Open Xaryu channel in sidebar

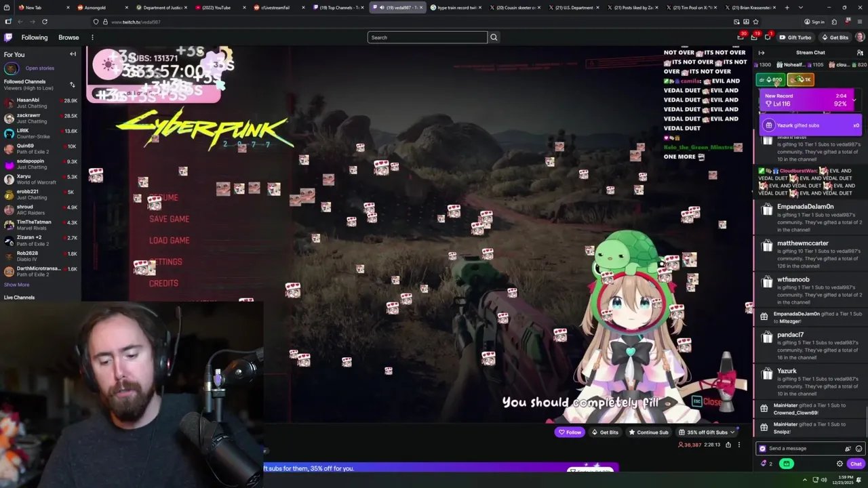click(x=41, y=180)
